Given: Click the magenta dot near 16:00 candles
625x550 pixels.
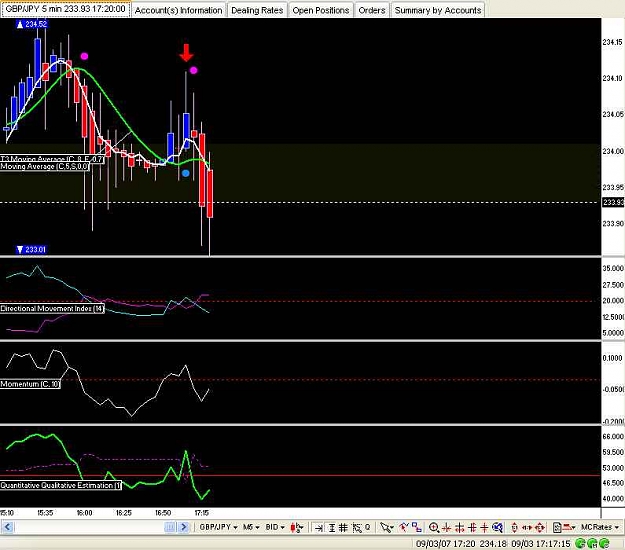Looking at the screenshot, I should 84,56.
